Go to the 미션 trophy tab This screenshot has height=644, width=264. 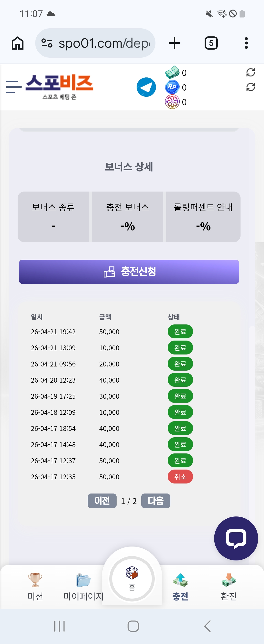click(35, 586)
